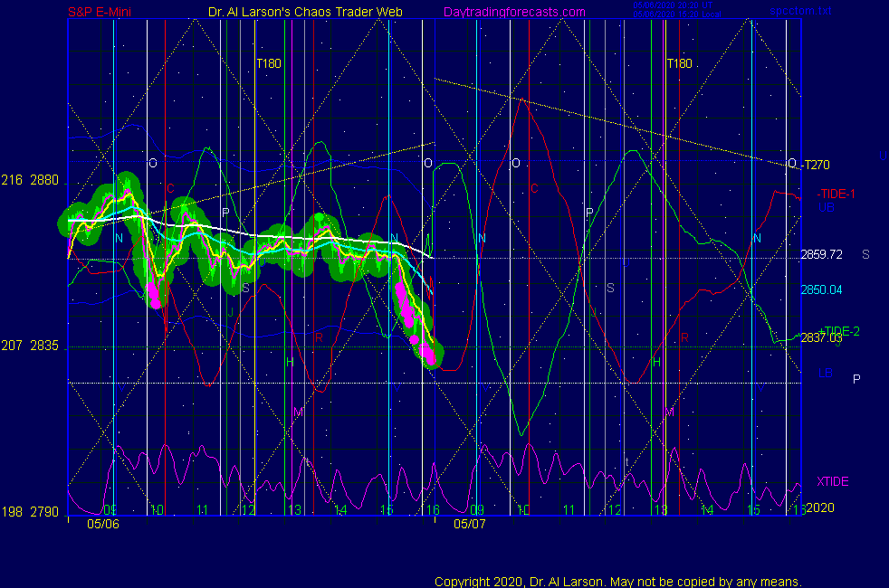889x588 pixels.
Task: Click the red -TIDE-1 legend label
Action: tap(836, 194)
